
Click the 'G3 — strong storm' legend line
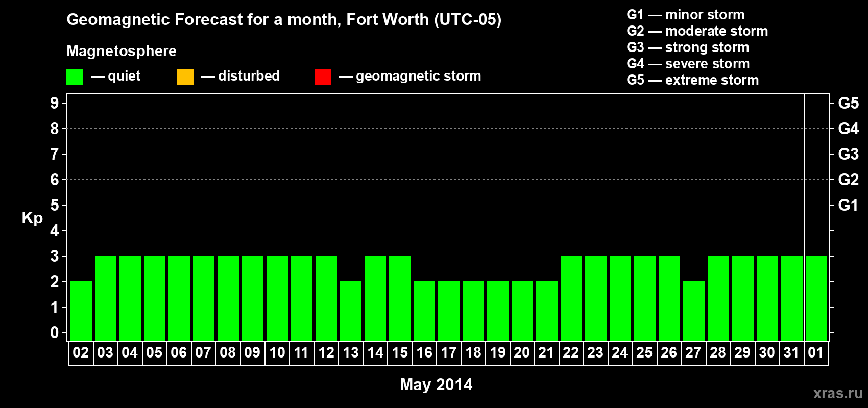pos(688,47)
